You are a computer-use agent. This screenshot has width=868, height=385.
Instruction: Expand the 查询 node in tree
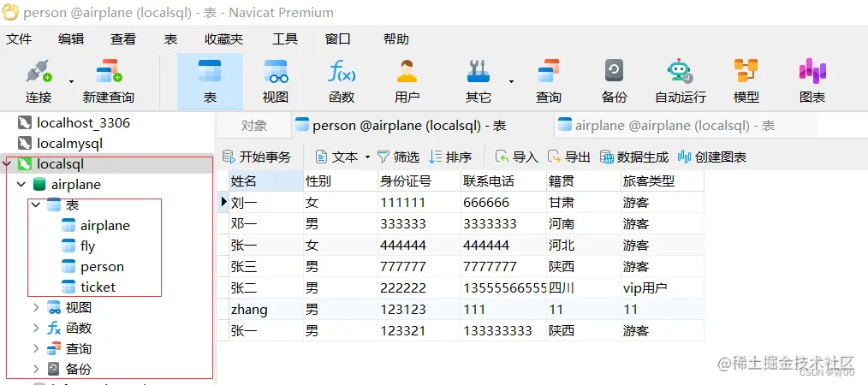(35, 348)
